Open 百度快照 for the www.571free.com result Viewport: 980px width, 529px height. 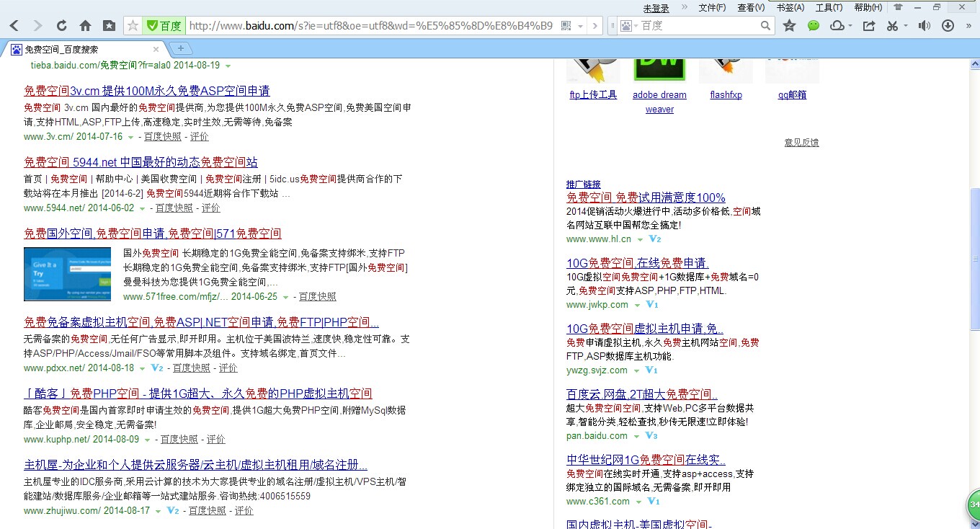pyautogui.click(x=318, y=296)
